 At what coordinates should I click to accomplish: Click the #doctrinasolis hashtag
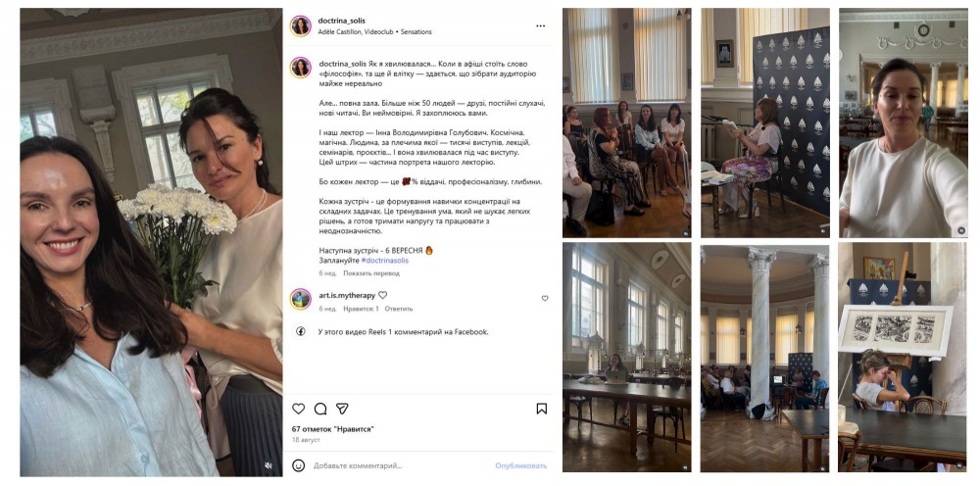385,261
